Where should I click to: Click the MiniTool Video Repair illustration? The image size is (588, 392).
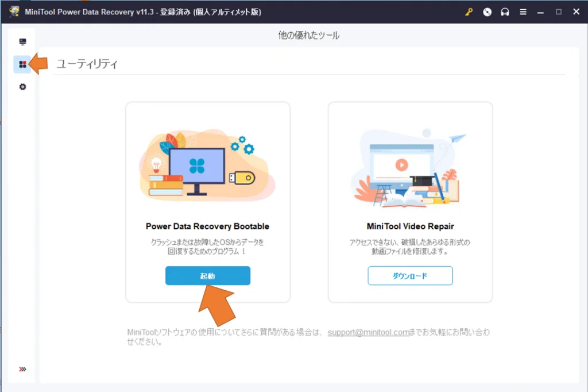coord(410,167)
